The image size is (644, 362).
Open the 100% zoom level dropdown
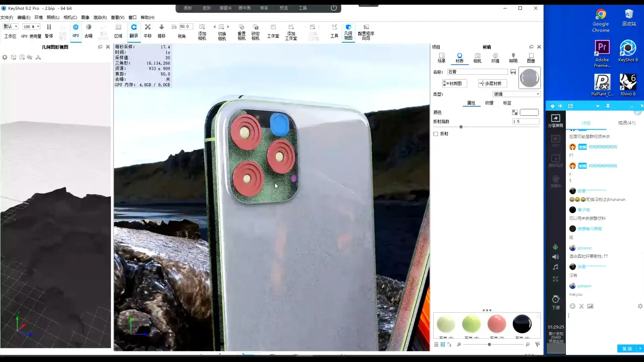tap(31, 26)
